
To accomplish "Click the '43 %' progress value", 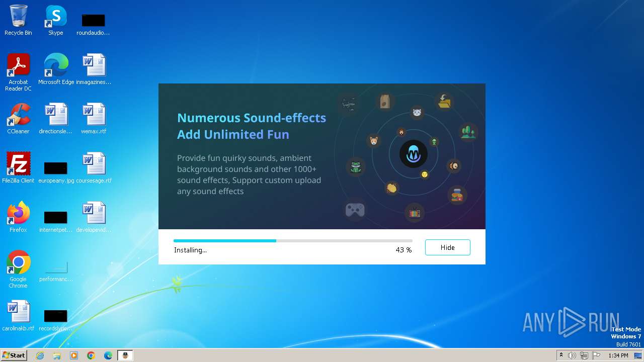I will [x=404, y=250].
